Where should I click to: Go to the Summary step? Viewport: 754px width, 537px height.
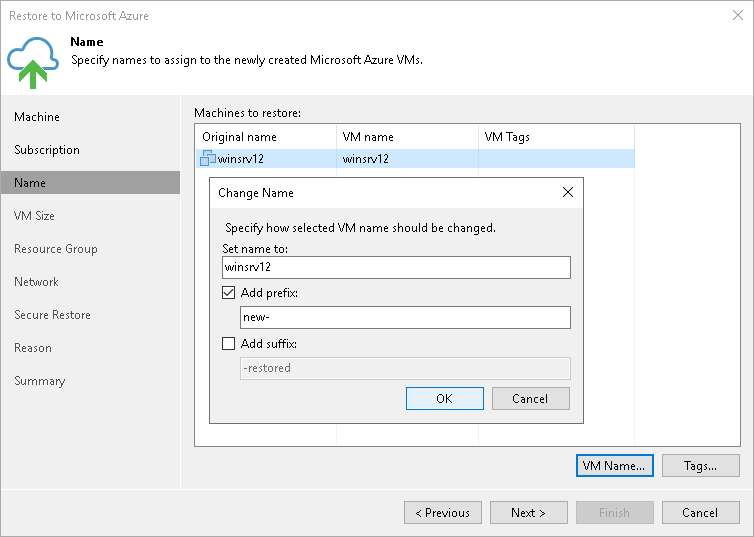coord(39,381)
